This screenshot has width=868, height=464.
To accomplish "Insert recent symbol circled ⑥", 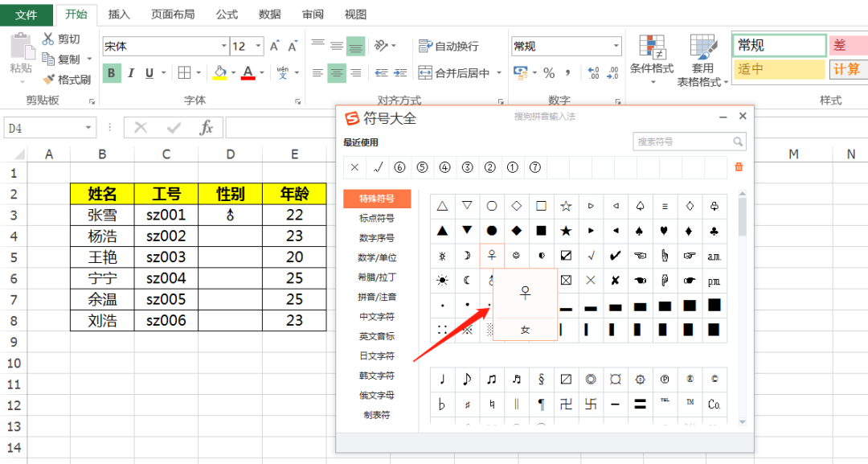I will click(399, 167).
